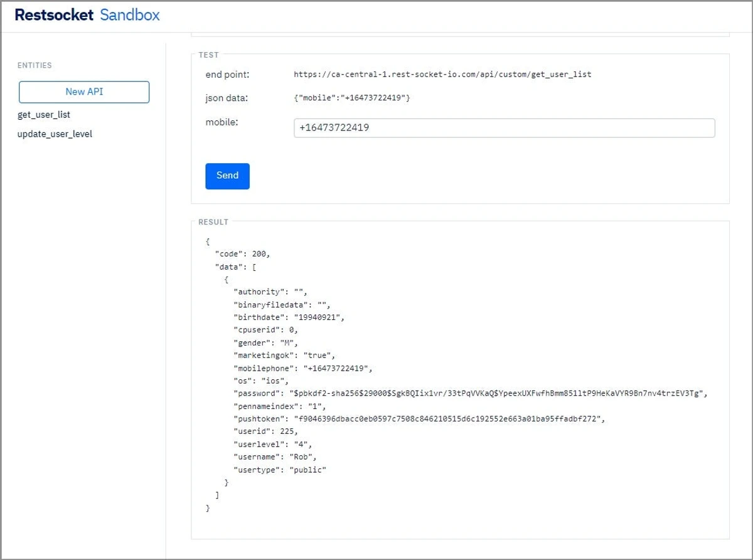The image size is (753, 560).
Task: Click the Restsocket Sandbox logo
Action: click(x=87, y=15)
